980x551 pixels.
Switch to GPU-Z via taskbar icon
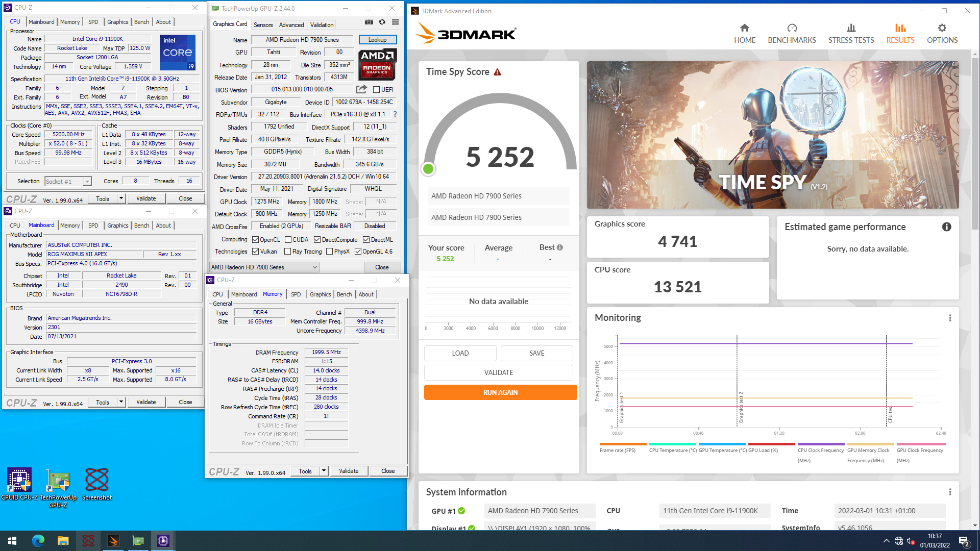click(138, 541)
